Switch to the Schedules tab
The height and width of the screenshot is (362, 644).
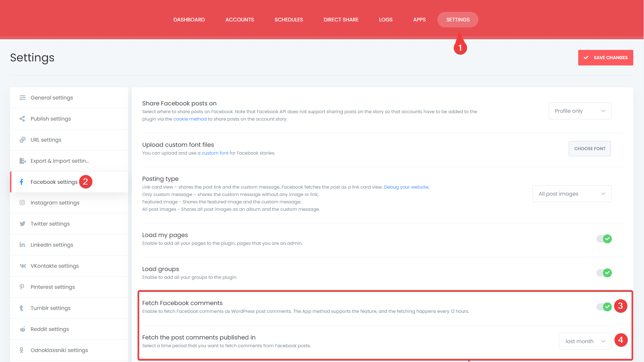[x=289, y=20]
